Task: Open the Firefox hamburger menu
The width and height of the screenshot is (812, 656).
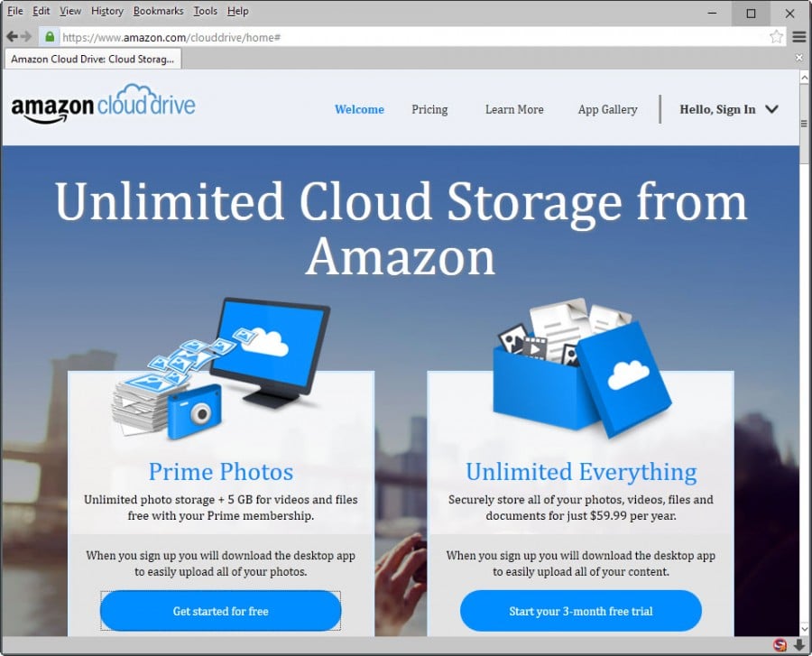Action: click(799, 38)
